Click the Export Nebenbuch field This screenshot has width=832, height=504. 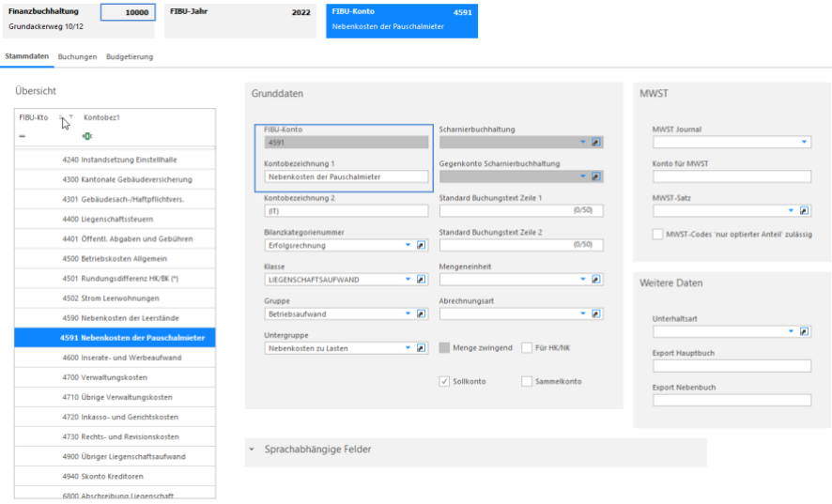pyautogui.click(x=732, y=400)
